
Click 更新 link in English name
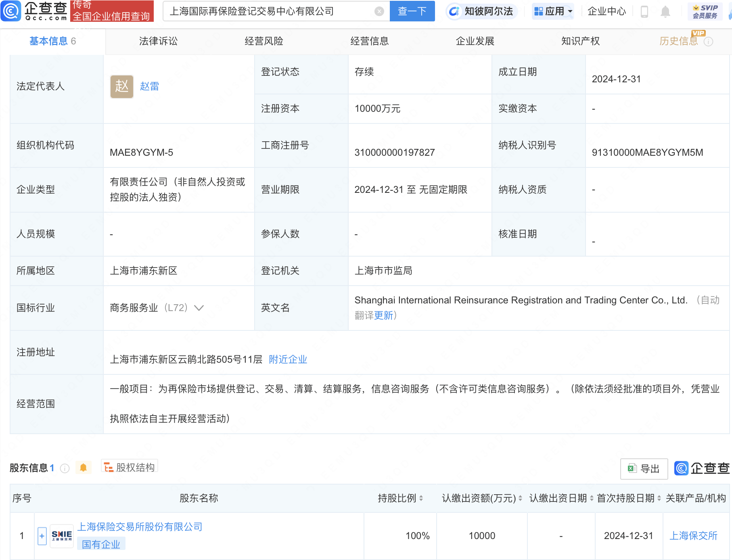tap(383, 316)
